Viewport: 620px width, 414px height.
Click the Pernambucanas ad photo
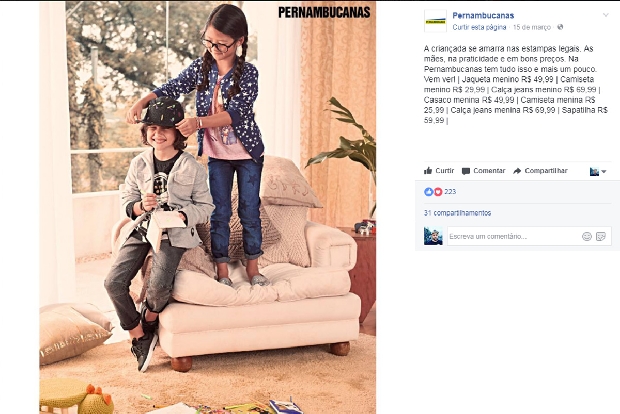coord(208,208)
